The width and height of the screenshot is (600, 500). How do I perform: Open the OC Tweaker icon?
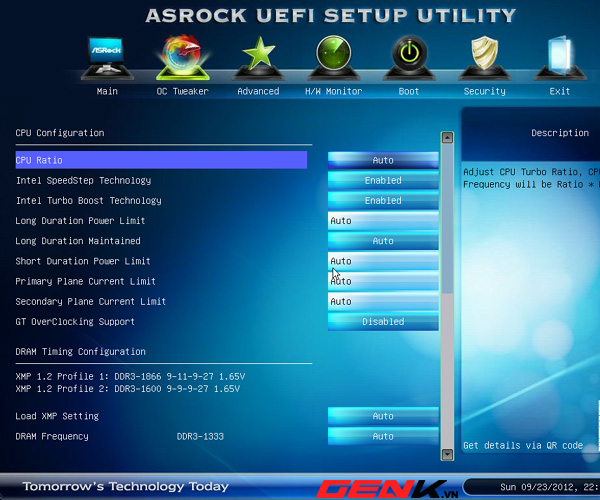(x=182, y=58)
